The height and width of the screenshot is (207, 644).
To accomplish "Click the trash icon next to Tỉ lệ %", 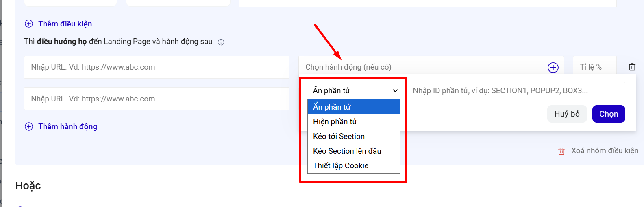I will click(632, 67).
